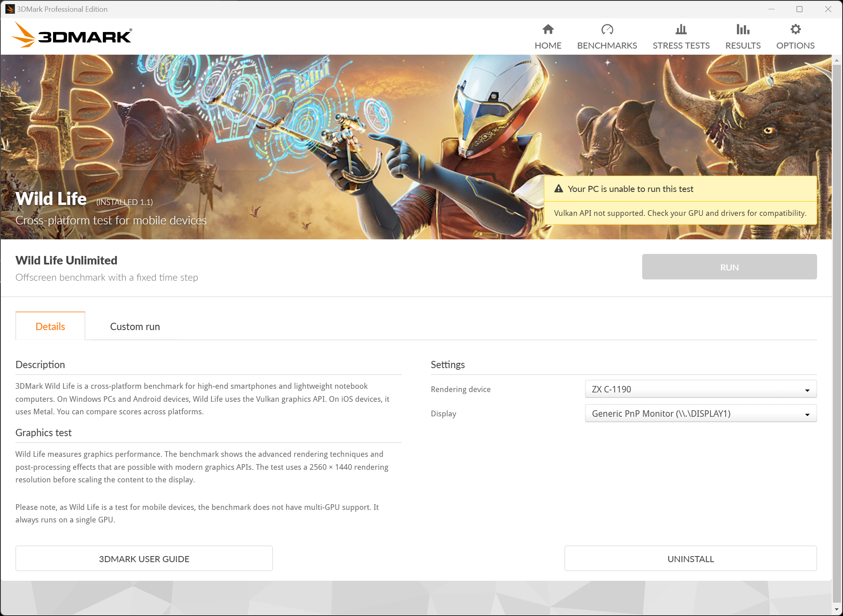Click the warning triangle icon in the alert
Screen dimensions: 843x616
coord(559,189)
